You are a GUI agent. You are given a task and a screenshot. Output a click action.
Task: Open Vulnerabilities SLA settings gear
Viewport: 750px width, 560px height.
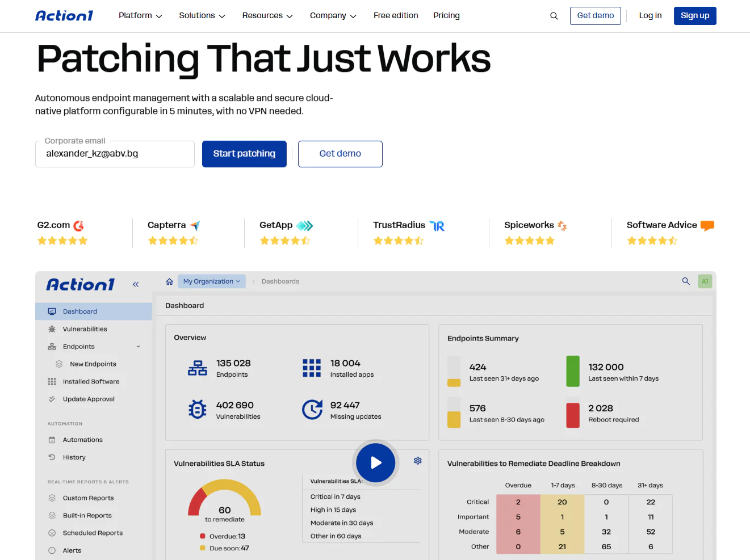[418, 461]
